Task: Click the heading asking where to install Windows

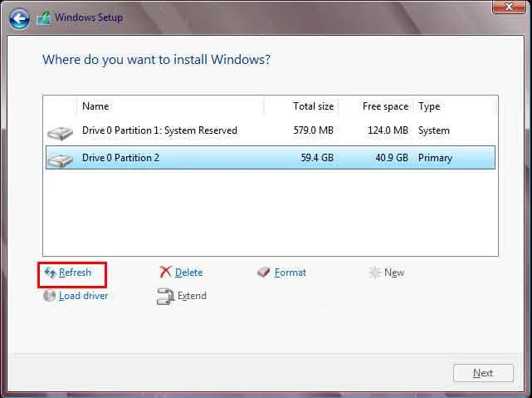Action: pyautogui.click(x=156, y=60)
